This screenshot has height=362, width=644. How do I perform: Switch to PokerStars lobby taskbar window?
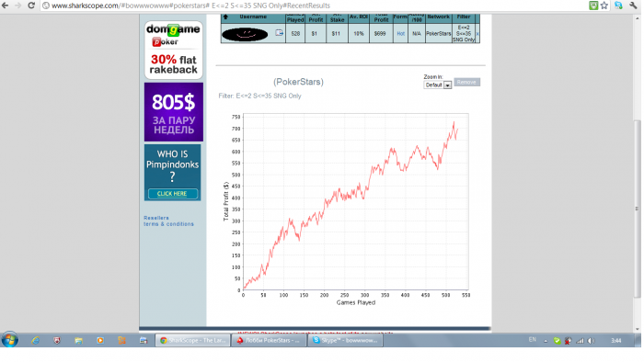coord(269,340)
